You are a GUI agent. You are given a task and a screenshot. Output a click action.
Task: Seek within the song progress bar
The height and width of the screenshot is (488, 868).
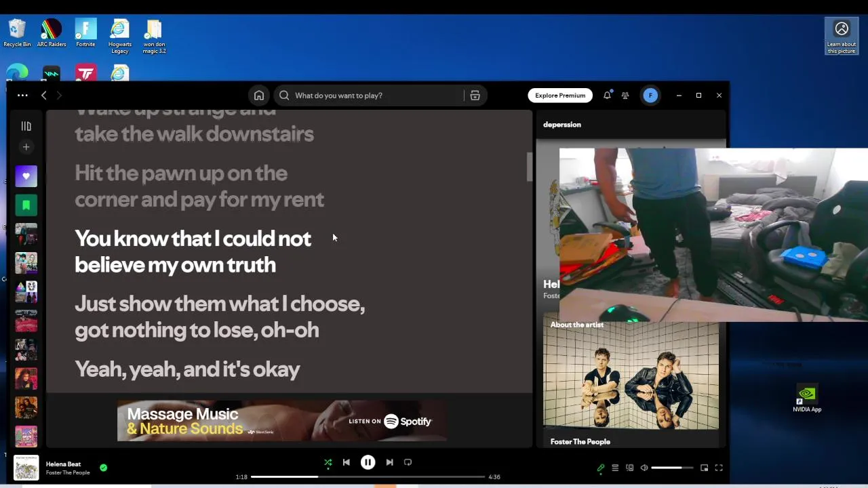[x=368, y=477]
